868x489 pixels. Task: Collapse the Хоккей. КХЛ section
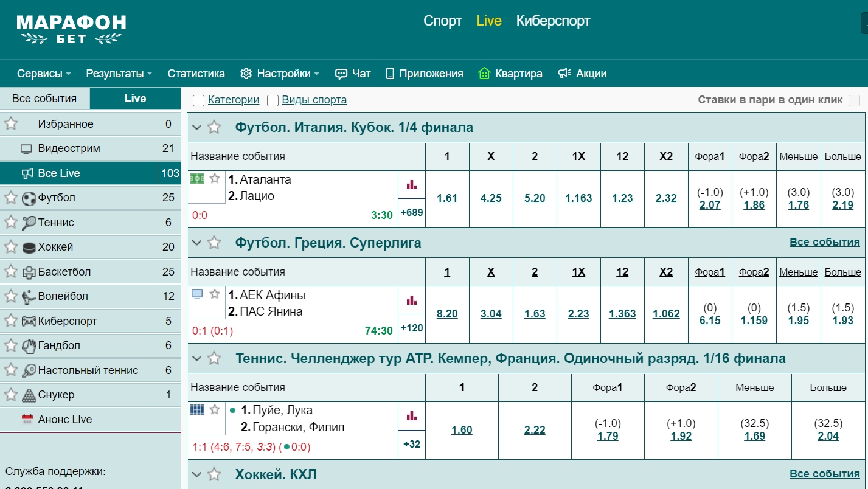coord(196,474)
